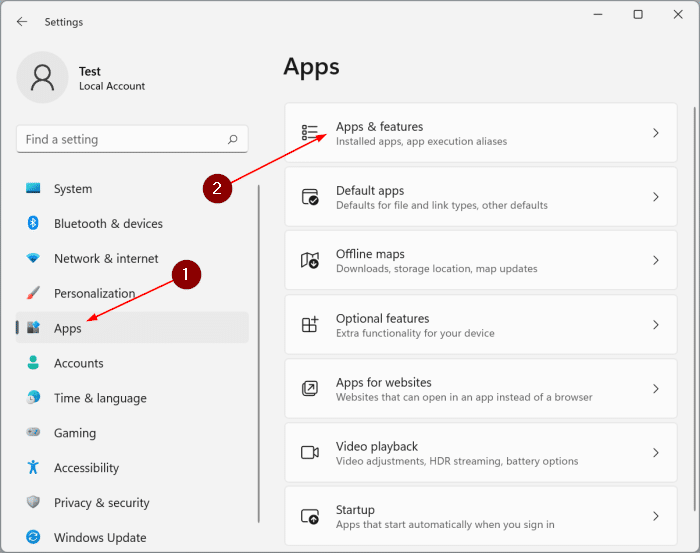The height and width of the screenshot is (553, 700).
Task: Click the Personalization paintbrush icon
Action: (33, 293)
